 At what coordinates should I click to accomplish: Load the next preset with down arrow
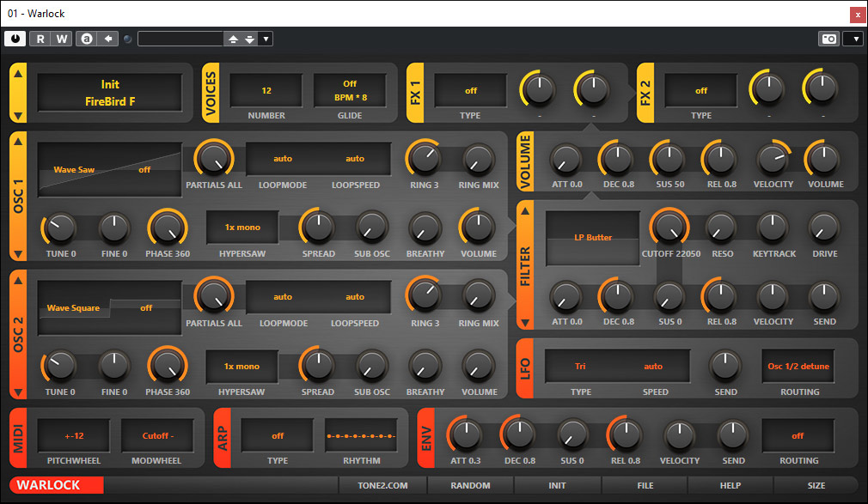pyautogui.click(x=249, y=39)
